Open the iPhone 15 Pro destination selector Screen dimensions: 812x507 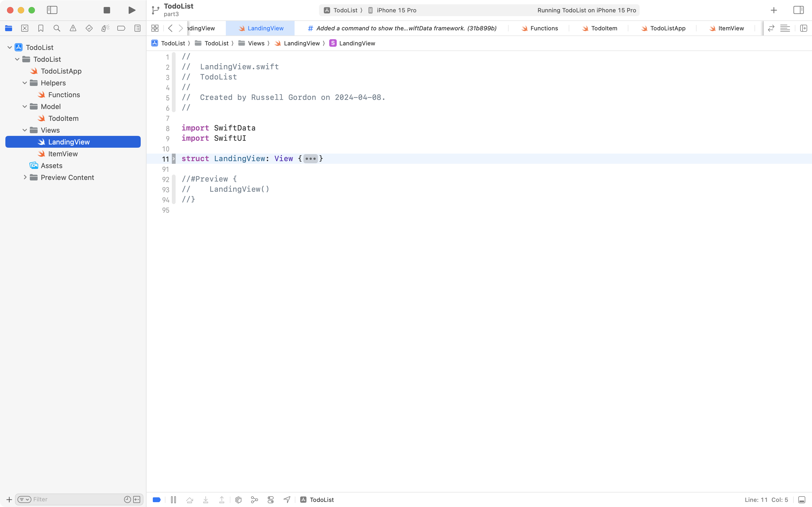pos(396,10)
